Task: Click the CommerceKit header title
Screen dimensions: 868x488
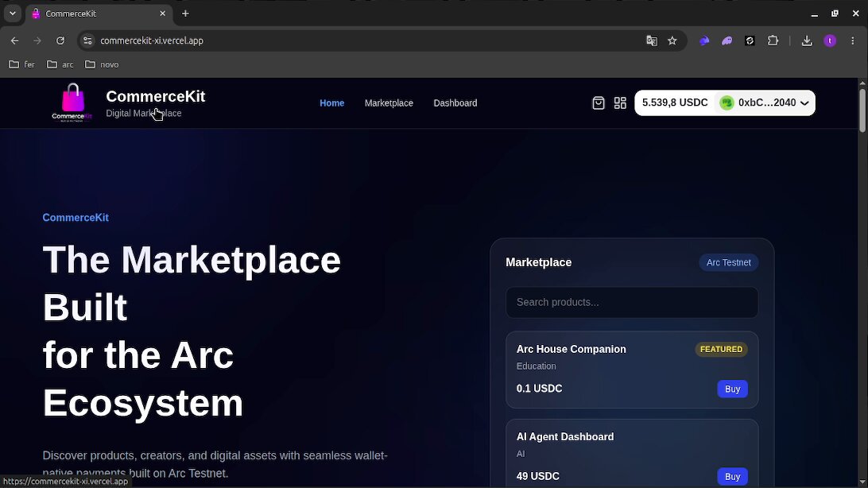Action: (156, 96)
